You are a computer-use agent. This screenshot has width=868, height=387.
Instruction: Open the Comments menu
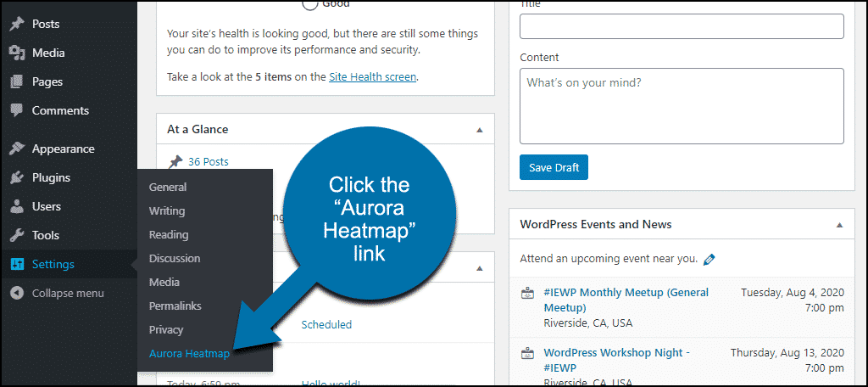(x=60, y=110)
